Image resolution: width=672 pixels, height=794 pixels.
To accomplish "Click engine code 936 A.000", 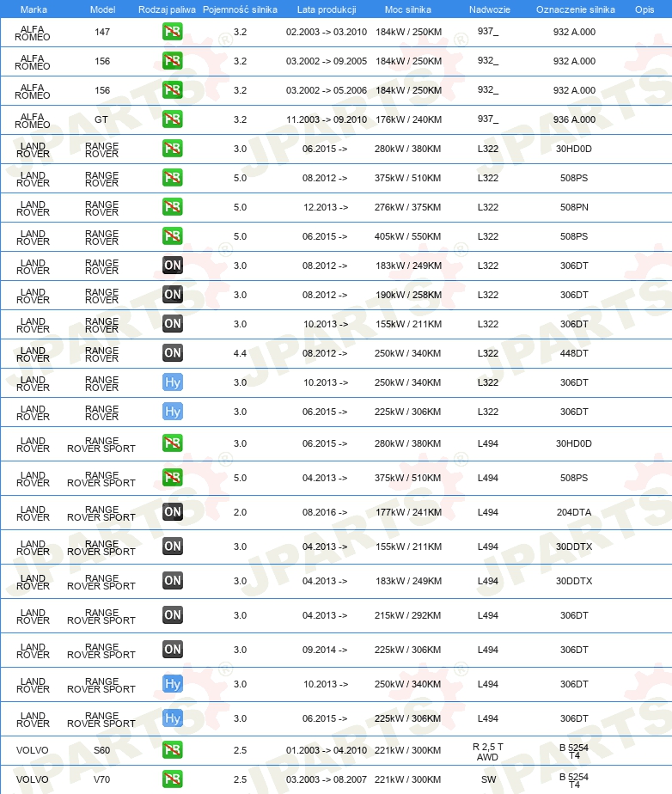I will 574,119.
